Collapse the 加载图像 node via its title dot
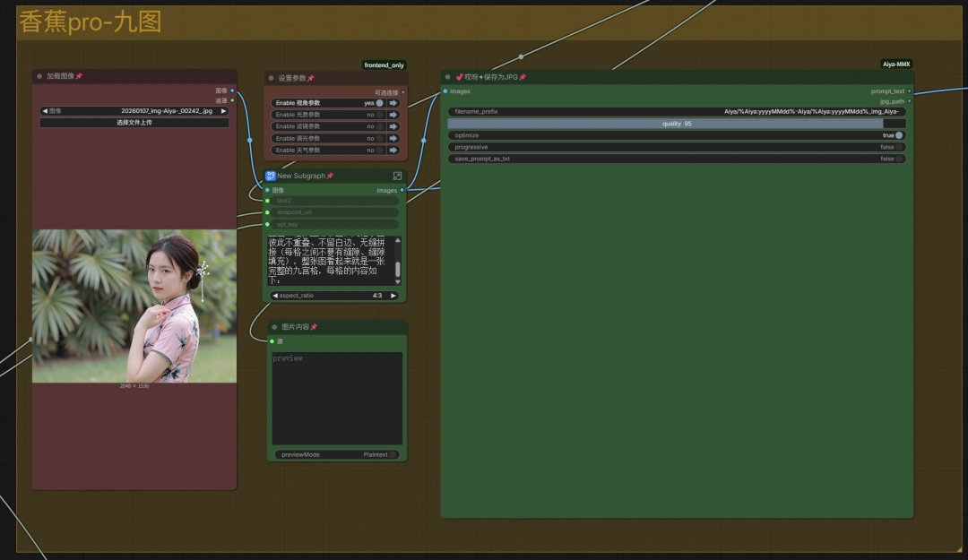The height and width of the screenshot is (560, 968). coord(39,77)
